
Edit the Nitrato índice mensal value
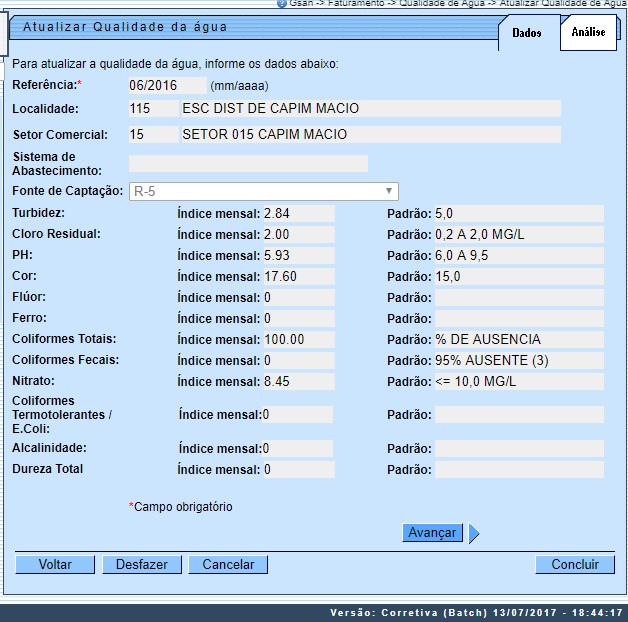(298, 381)
